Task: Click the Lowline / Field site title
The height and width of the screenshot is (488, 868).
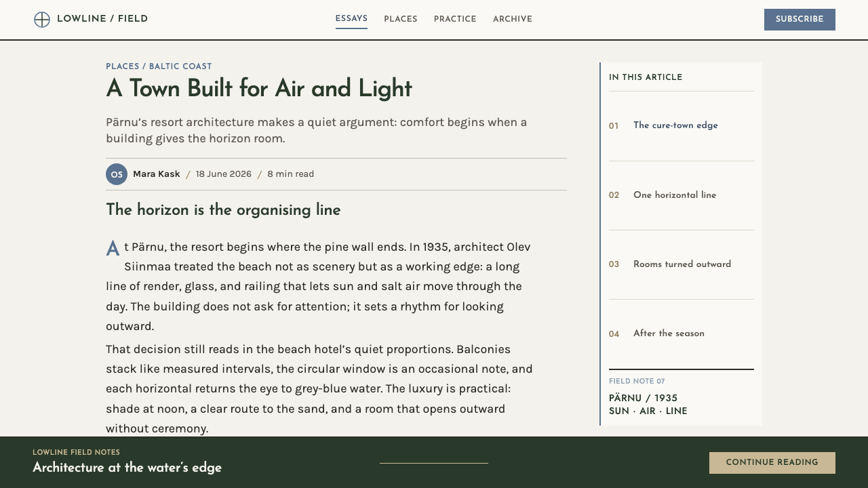Action: click(102, 19)
